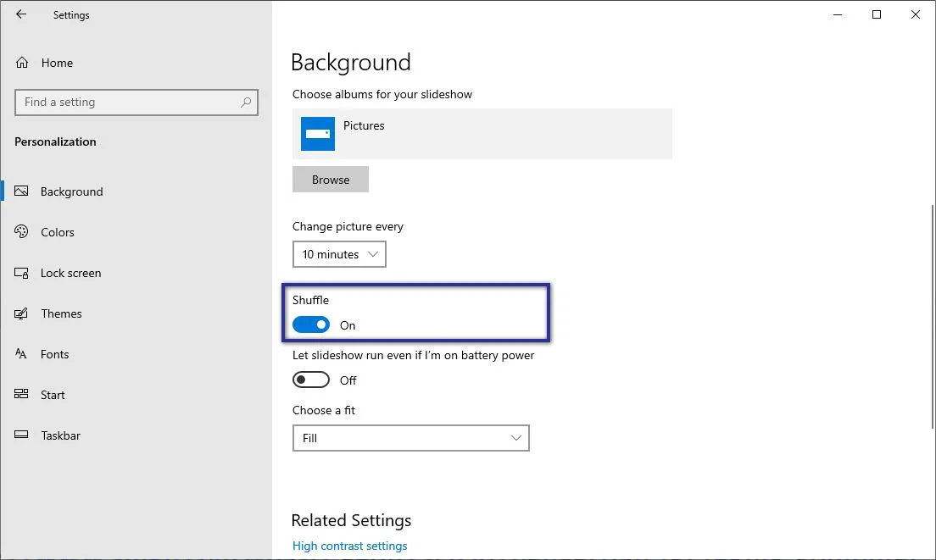
Task: Click the Lock screen icon
Action: pyautogui.click(x=22, y=273)
